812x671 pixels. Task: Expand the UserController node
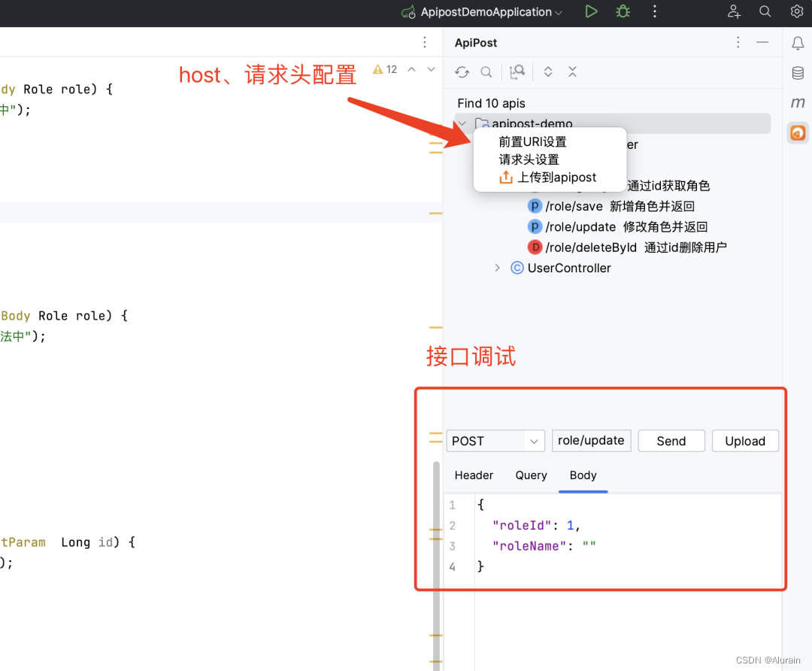click(x=498, y=268)
